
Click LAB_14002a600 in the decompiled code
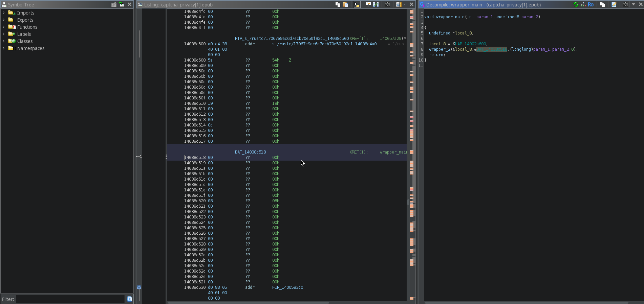point(471,44)
